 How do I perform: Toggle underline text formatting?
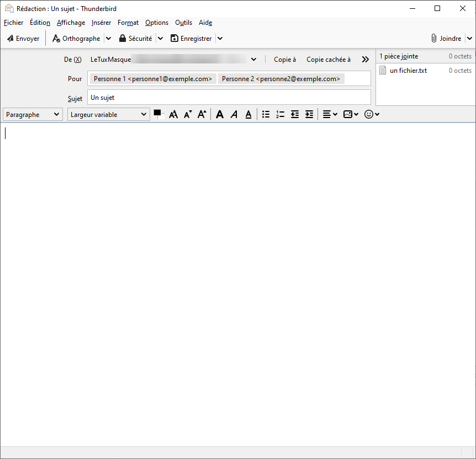(x=248, y=114)
